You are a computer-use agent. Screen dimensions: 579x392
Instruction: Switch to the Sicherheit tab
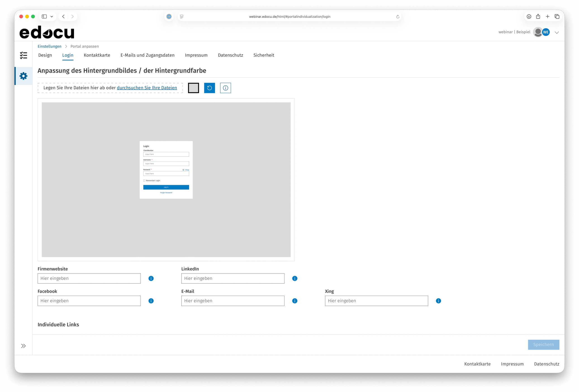pos(263,55)
